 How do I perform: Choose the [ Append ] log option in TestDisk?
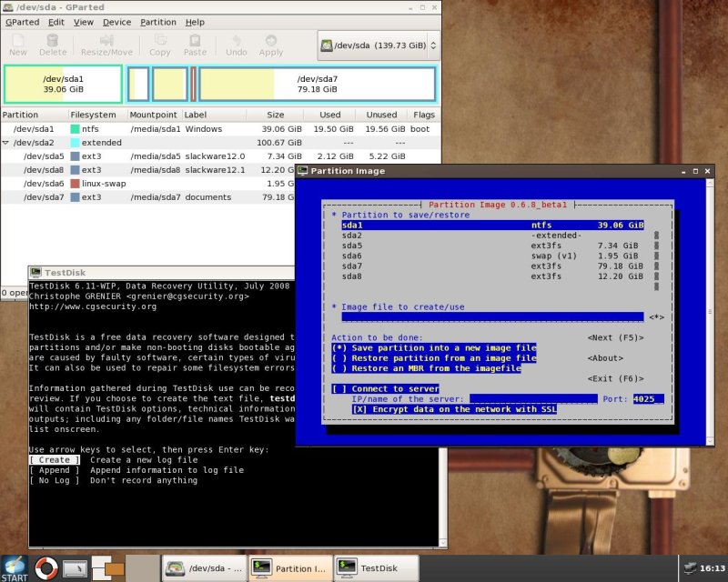click(55, 470)
